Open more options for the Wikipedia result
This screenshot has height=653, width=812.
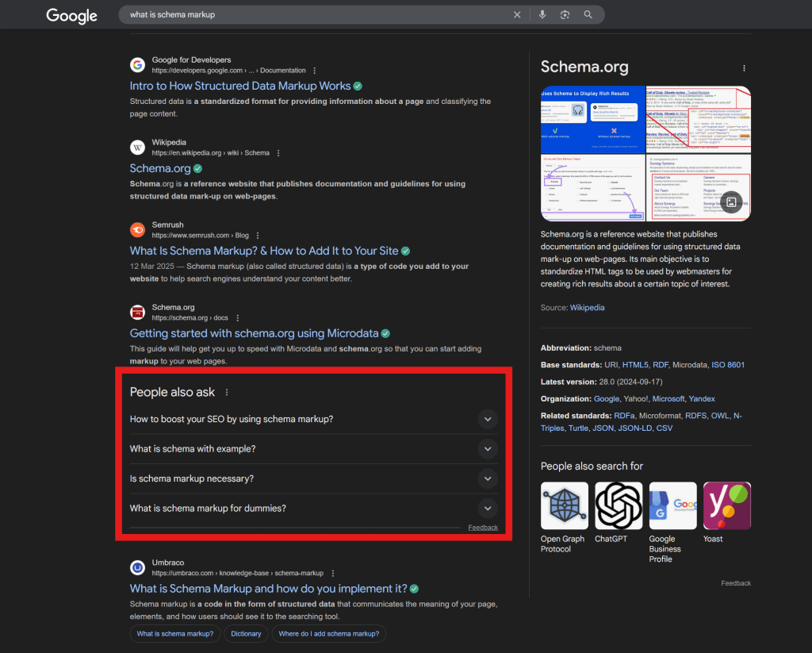click(278, 153)
